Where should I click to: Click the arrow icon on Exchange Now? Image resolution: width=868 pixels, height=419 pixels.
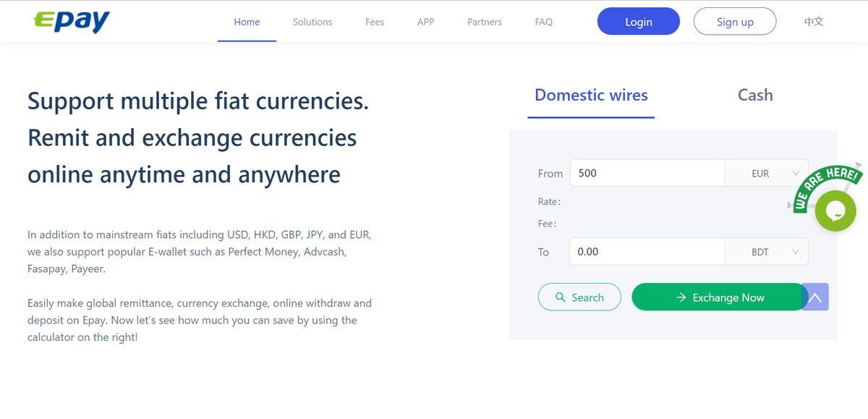click(681, 297)
